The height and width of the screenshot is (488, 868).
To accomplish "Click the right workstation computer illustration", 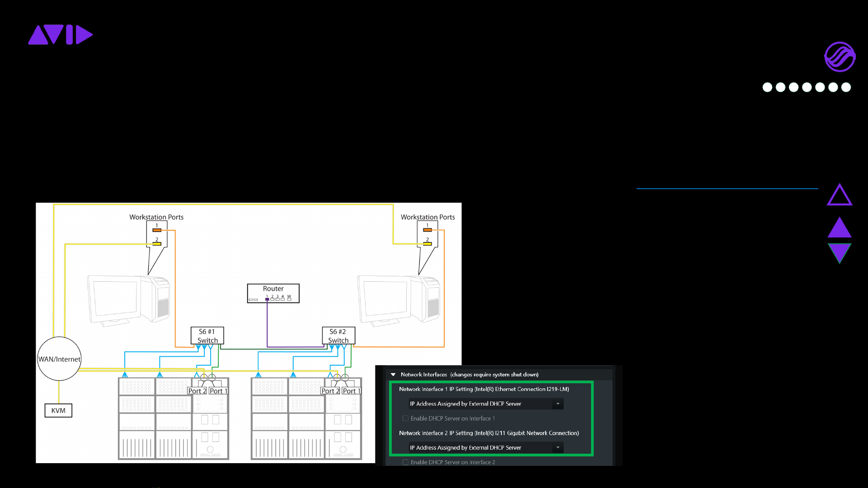I will point(399,300).
